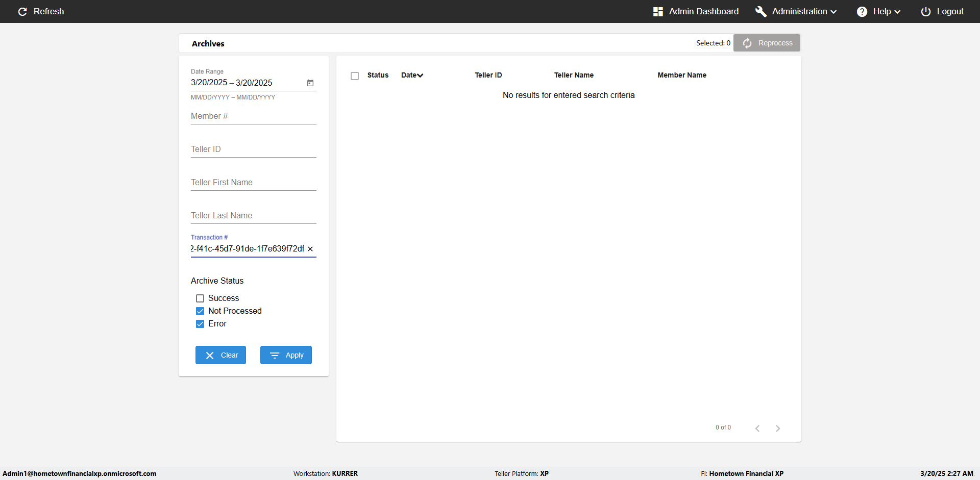980x480 pixels.
Task: Click the date and time in status bar
Action: [947, 473]
